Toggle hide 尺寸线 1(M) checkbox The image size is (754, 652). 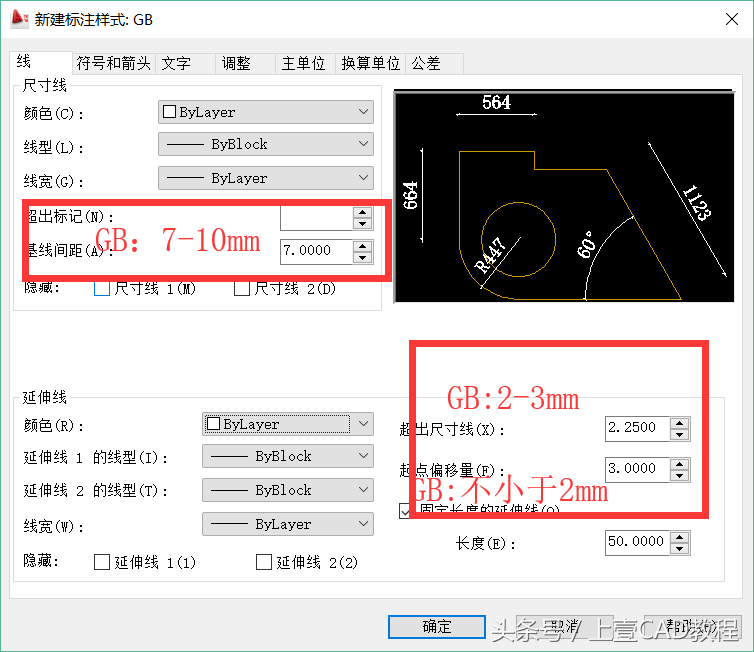coord(102,288)
